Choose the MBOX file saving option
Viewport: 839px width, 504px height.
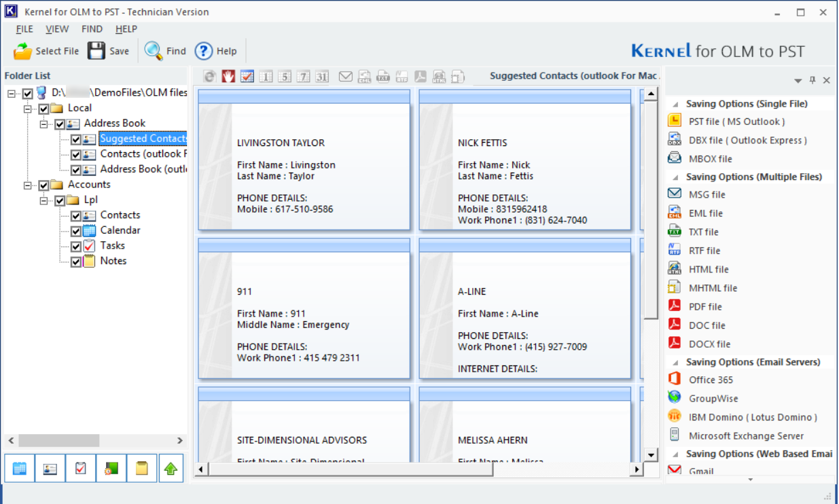[x=710, y=159]
